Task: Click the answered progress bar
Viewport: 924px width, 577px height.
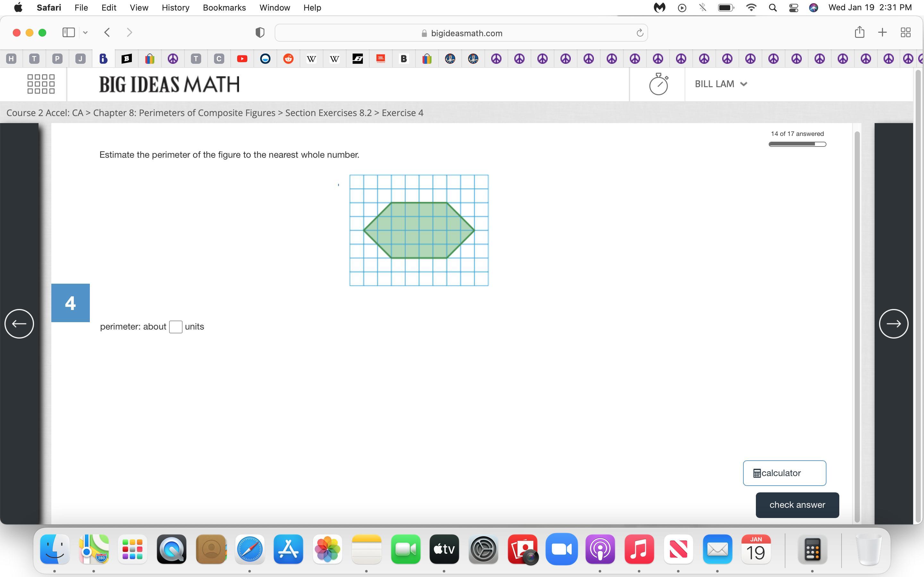Action: (x=797, y=144)
